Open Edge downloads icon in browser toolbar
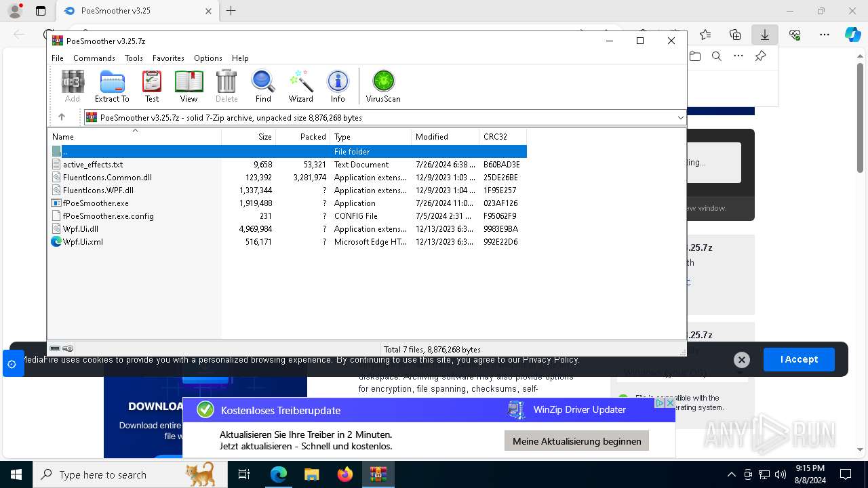 [x=765, y=35]
